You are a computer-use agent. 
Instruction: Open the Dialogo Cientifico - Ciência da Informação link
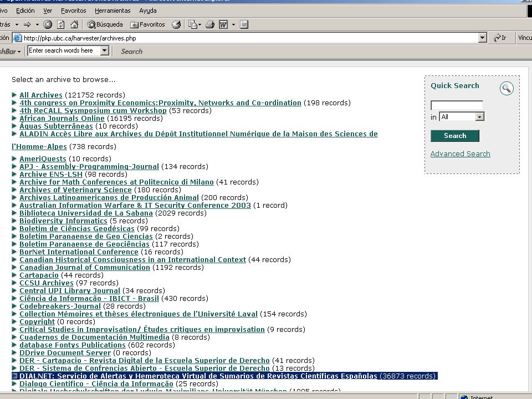point(96,383)
